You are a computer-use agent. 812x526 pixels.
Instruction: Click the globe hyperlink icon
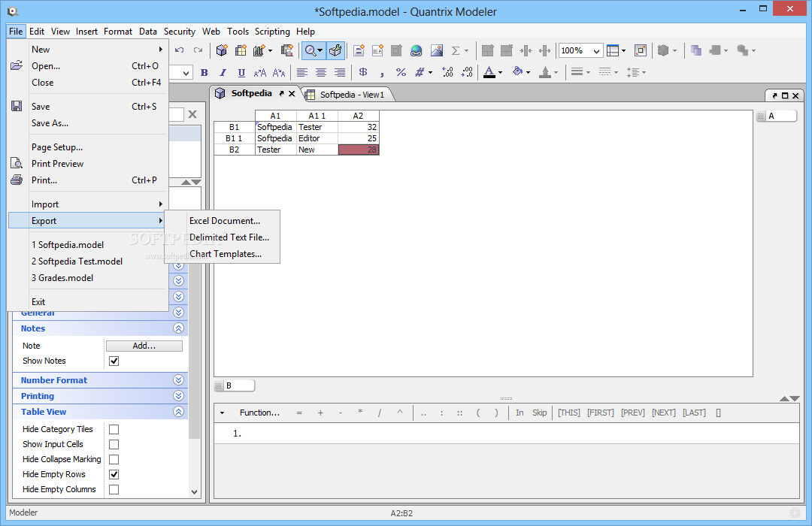[x=416, y=50]
